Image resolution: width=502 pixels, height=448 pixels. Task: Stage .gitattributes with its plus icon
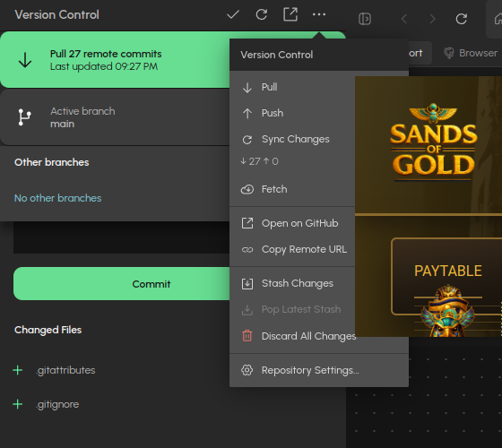[x=18, y=370]
